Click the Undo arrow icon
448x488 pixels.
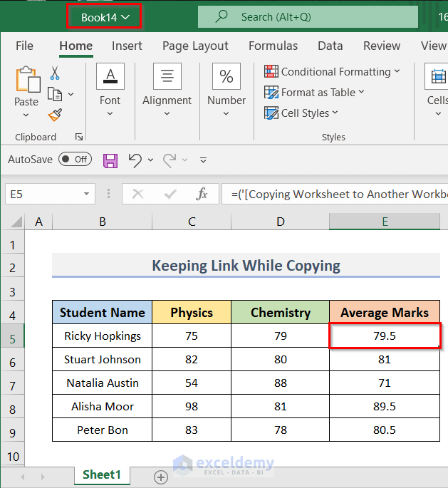[135, 160]
